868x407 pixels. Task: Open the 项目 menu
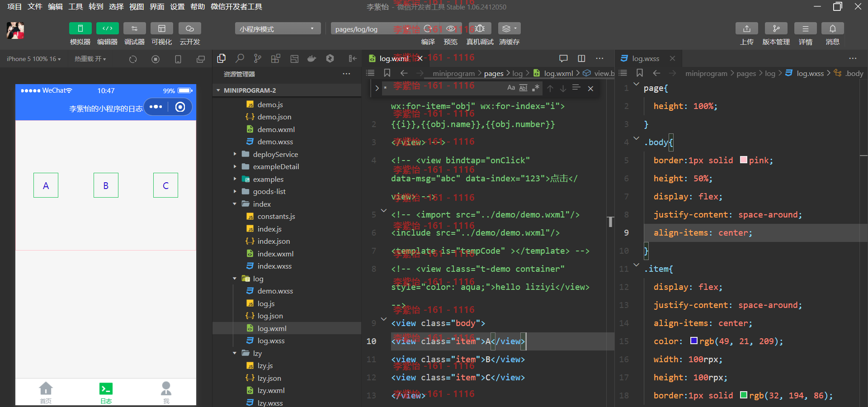tap(14, 7)
